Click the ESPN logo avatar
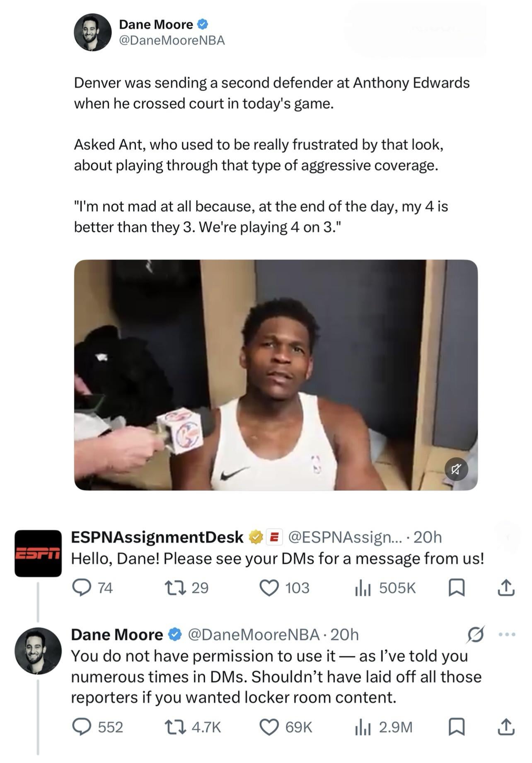The height and width of the screenshot is (763, 532). click(x=38, y=553)
